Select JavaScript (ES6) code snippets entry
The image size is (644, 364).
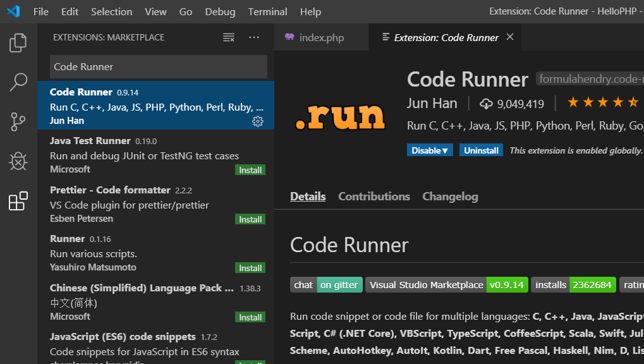coord(155,344)
